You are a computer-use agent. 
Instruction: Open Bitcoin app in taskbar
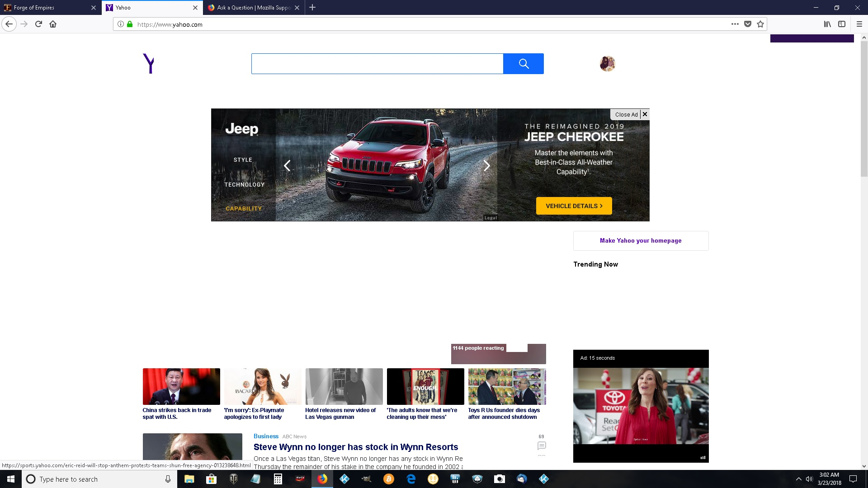(x=389, y=479)
